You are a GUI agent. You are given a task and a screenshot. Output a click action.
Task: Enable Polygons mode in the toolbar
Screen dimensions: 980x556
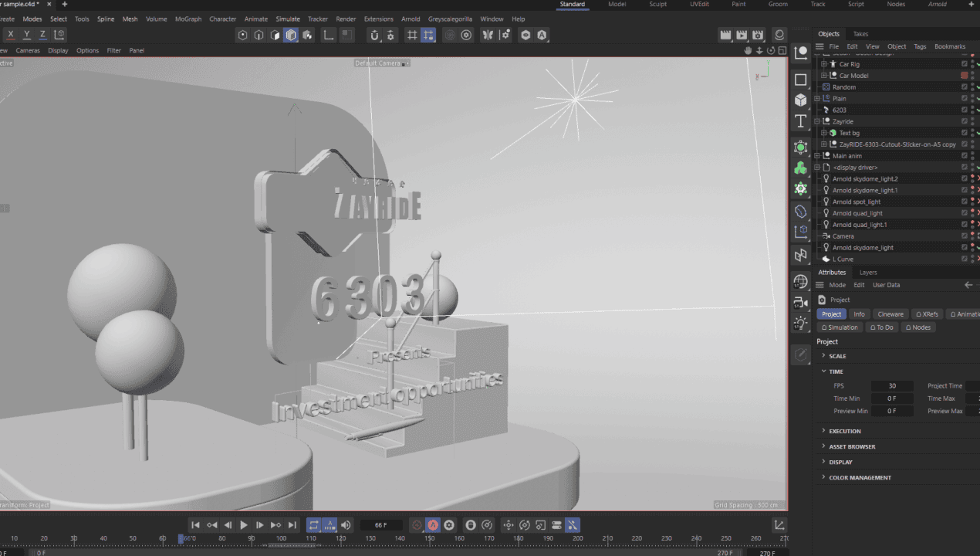[275, 35]
